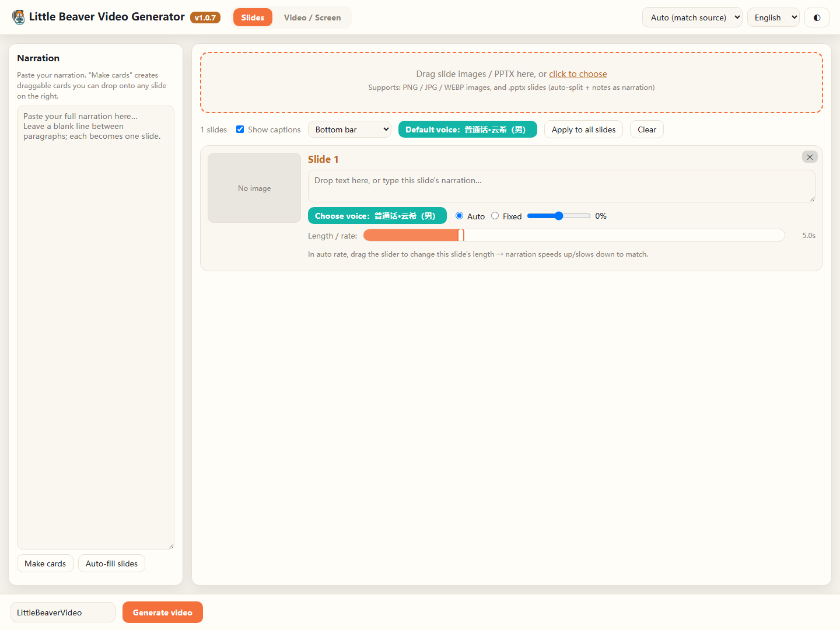Screen dimensions: 840x630
Task: Click the No image slide thumbnail
Action: click(x=254, y=188)
